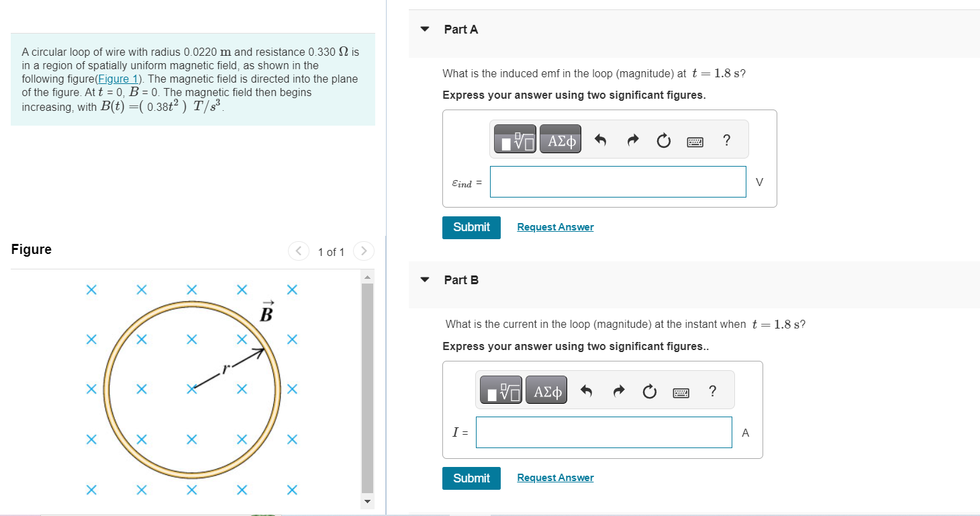Collapse the Part A section

click(x=425, y=29)
